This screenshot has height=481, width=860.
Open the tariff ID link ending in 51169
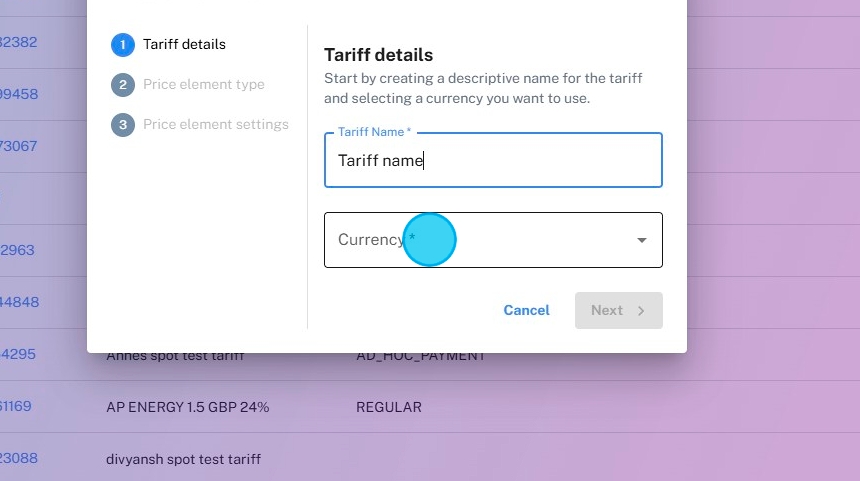tap(16, 407)
